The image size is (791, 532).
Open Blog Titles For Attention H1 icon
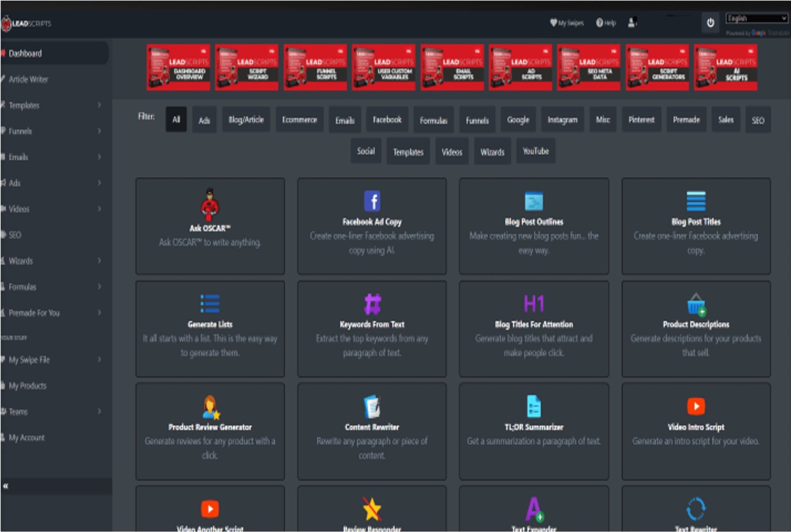click(x=534, y=304)
